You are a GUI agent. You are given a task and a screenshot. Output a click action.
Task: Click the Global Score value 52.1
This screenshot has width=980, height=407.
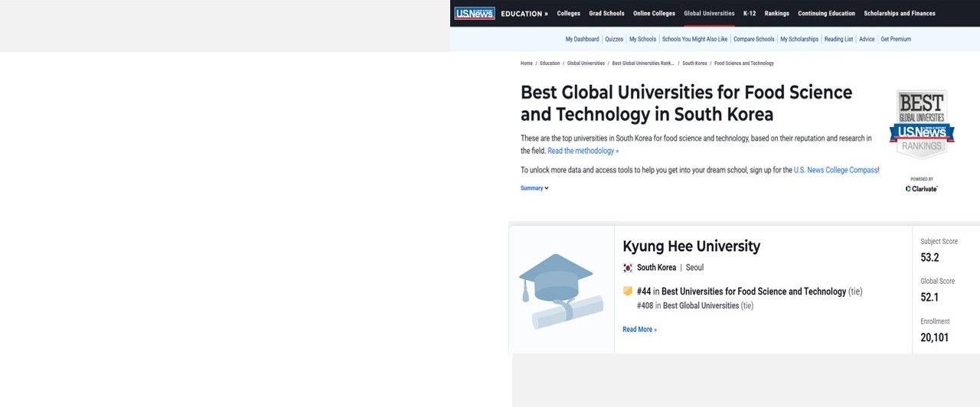pos(929,298)
